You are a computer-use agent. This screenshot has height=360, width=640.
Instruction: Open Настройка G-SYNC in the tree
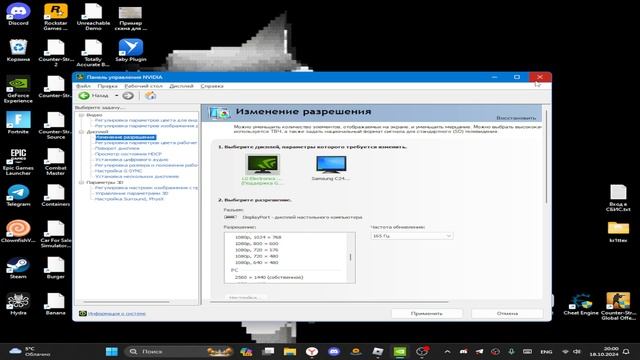pos(118,171)
